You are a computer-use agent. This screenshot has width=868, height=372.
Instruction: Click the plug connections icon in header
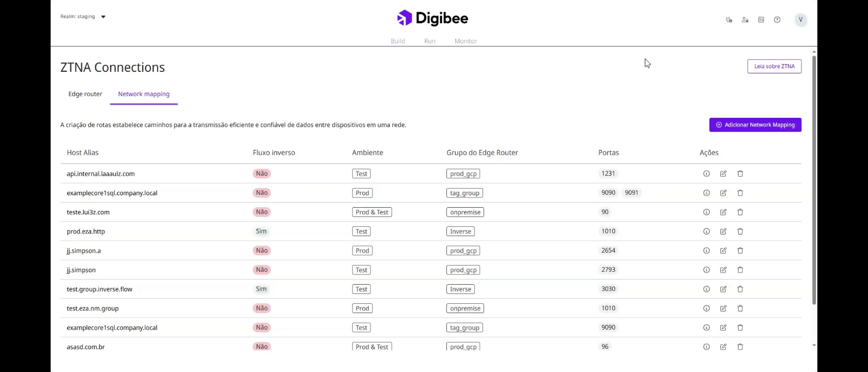[x=729, y=20]
